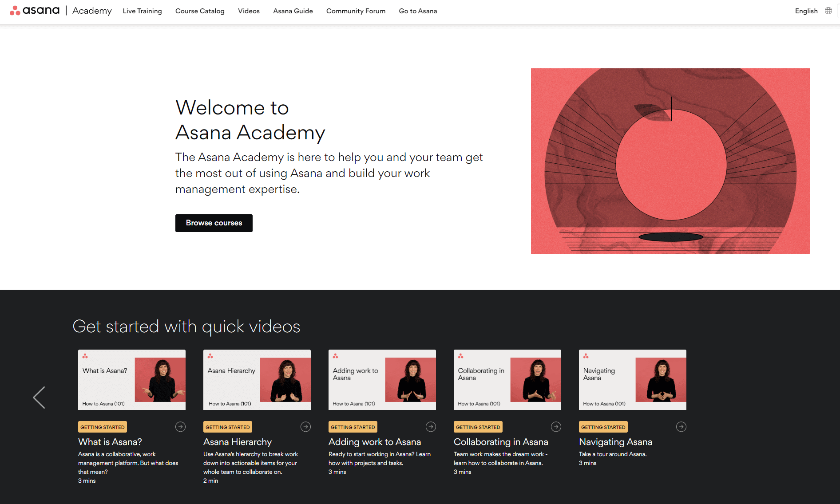The width and height of the screenshot is (840, 504).
Task: Click 'Take a tour around Asana.' description
Action: point(613,454)
